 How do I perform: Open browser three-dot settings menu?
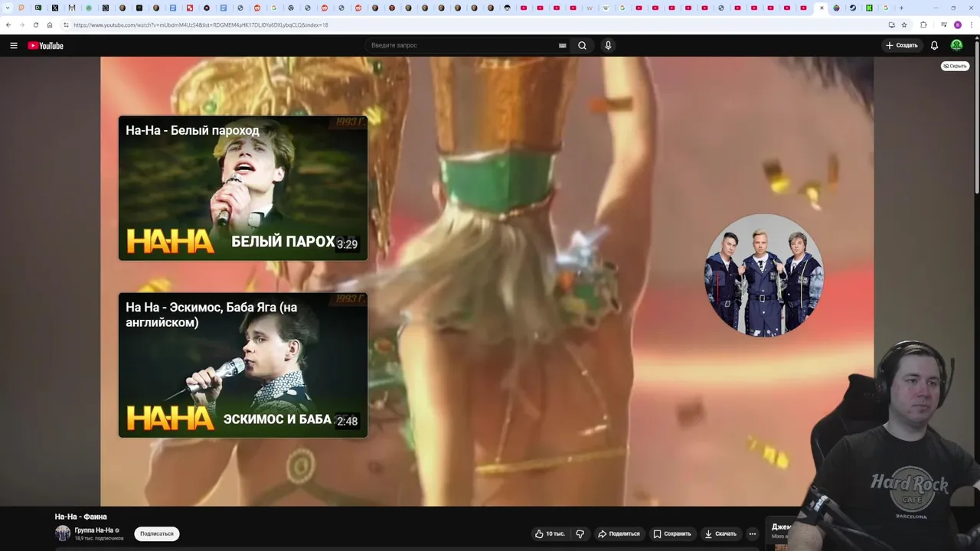972,24
